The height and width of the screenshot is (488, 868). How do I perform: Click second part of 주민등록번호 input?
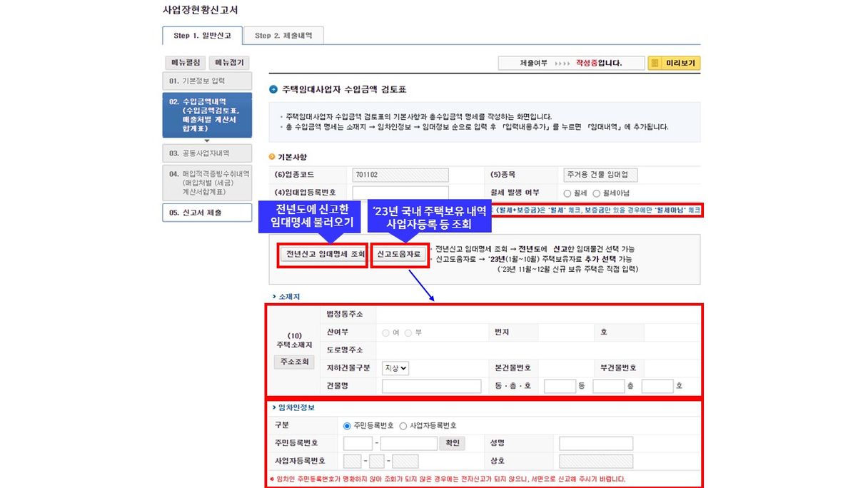pos(409,443)
